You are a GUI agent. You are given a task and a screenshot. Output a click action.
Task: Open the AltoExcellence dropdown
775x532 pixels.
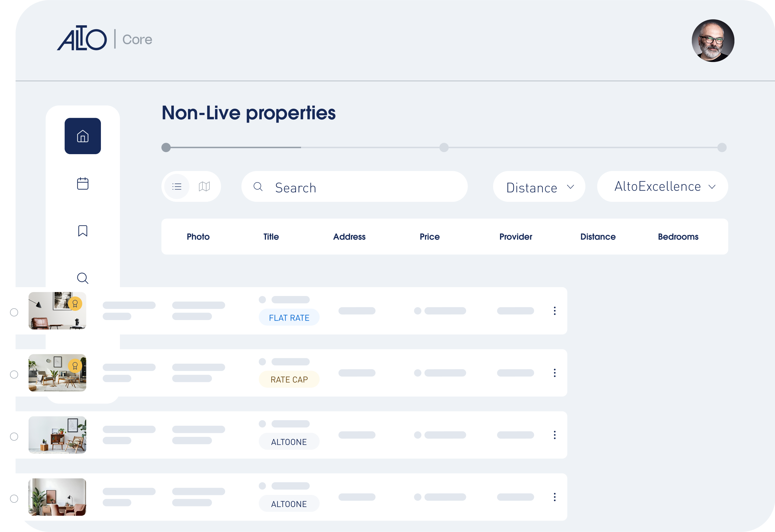coord(662,187)
